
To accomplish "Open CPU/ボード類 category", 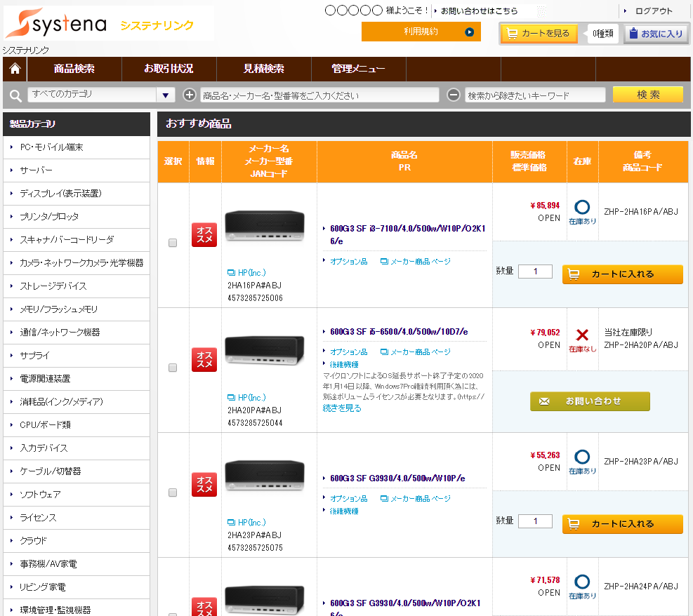I will [x=77, y=425].
